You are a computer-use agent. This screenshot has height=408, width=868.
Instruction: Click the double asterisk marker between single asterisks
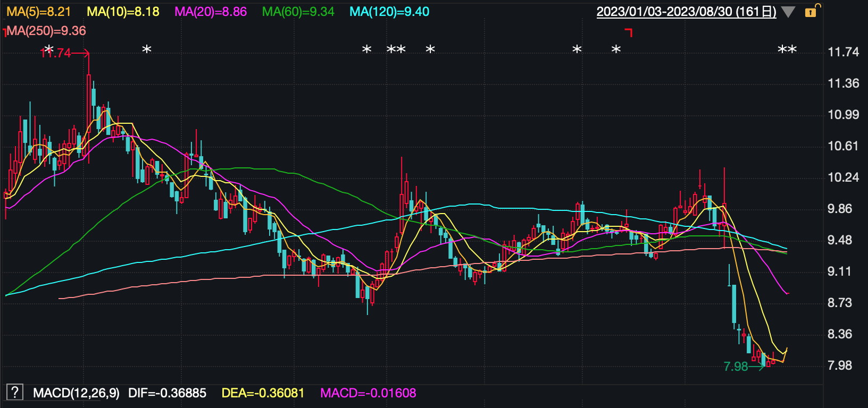tap(396, 50)
